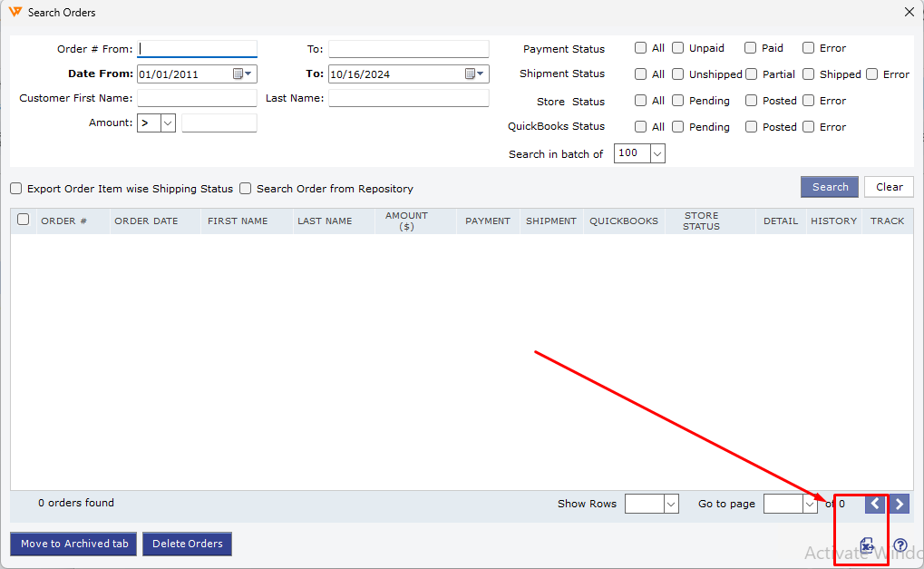Sort by PAYMENT column header
The image size is (924, 569).
[487, 221]
